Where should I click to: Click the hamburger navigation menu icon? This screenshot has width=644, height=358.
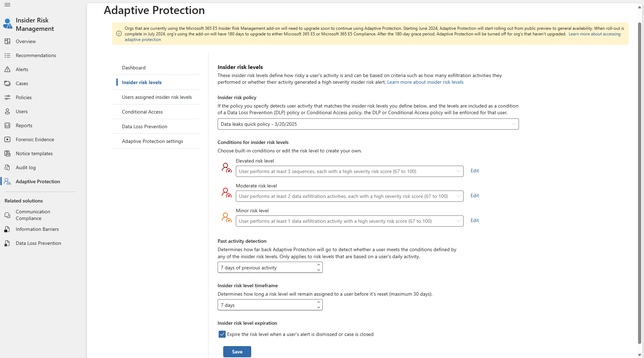7,5
